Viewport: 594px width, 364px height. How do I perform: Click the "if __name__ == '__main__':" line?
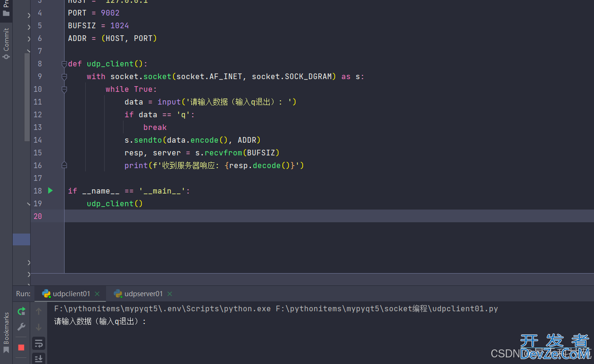(x=129, y=191)
